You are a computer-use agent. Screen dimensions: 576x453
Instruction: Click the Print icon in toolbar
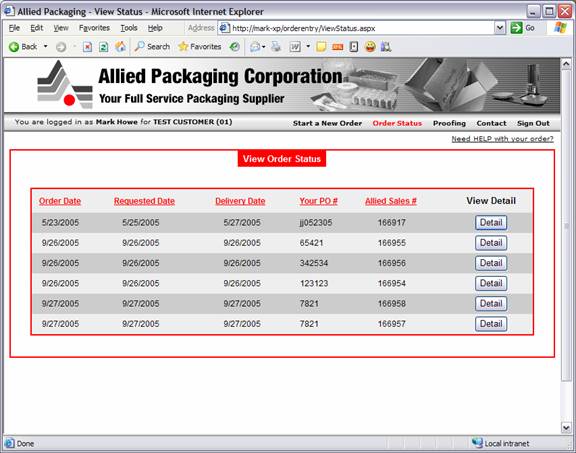tap(276, 47)
